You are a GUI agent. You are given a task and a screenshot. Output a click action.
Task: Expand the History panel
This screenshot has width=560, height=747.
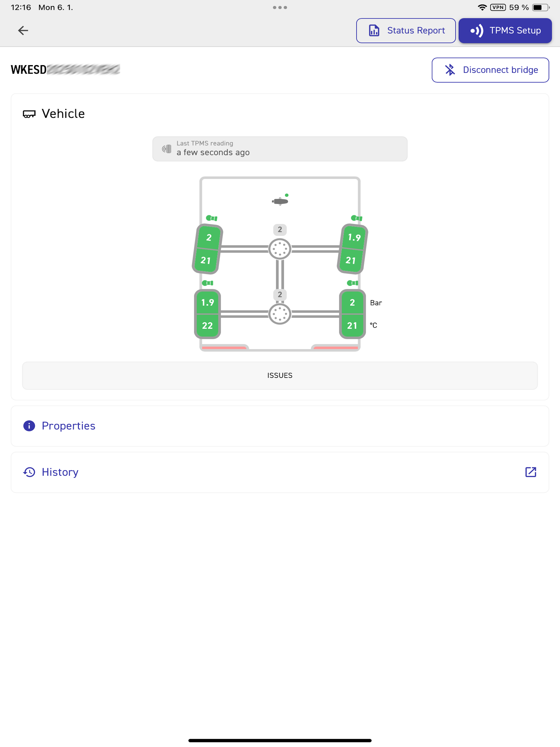(x=280, y=472)
